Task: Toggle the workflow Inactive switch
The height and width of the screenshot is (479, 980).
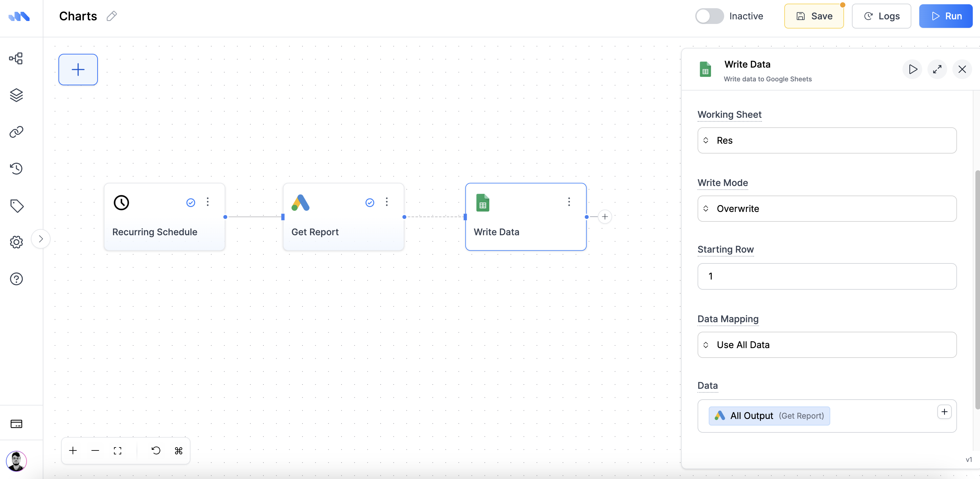Action: pos(709,16)
